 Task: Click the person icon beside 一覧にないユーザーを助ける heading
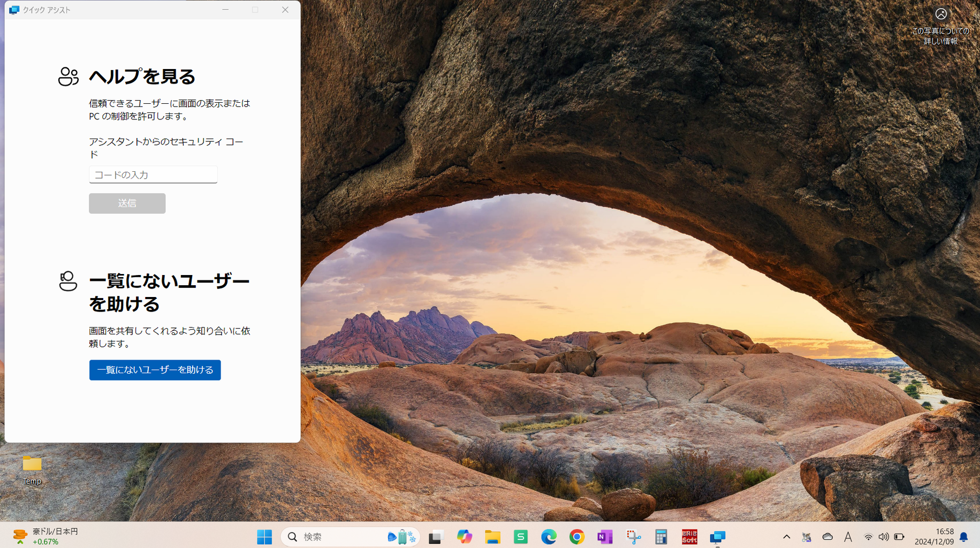(x=68, y=281)
